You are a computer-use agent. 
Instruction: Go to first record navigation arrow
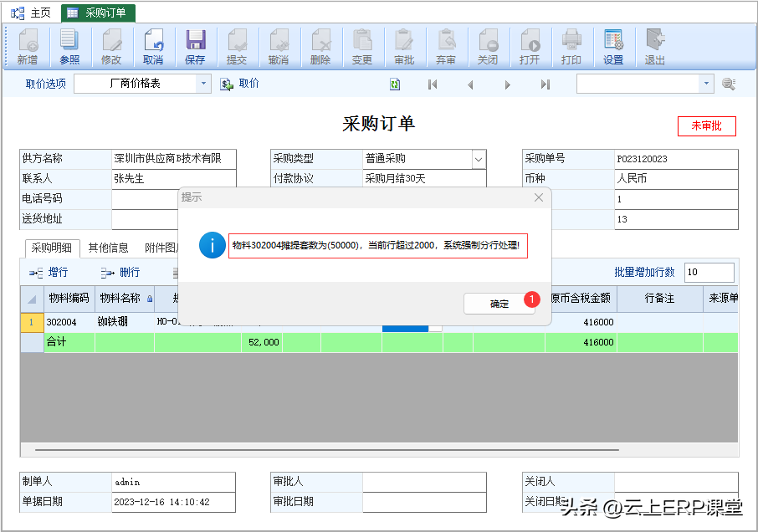point(433,84)
